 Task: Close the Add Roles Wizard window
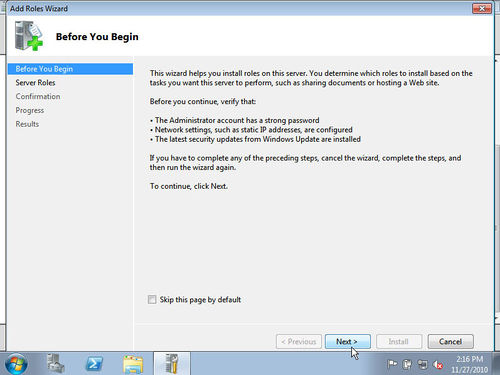(x=482, y=8)
